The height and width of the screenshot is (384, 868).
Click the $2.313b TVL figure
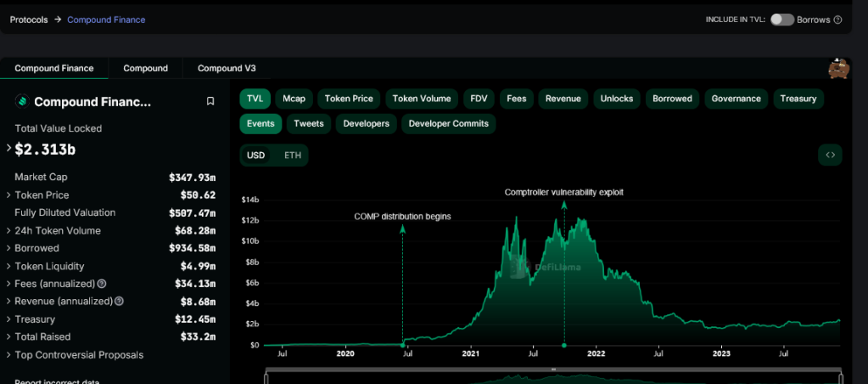[x=45, y=149]
